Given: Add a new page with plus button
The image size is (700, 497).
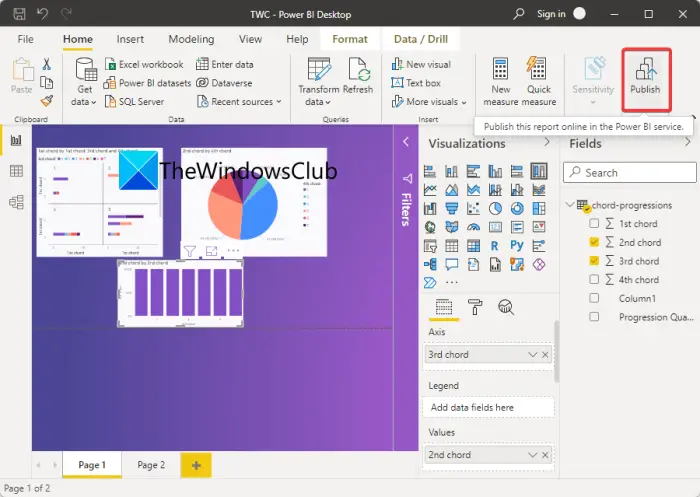Looking at the screenshot, I should [196, 465].
